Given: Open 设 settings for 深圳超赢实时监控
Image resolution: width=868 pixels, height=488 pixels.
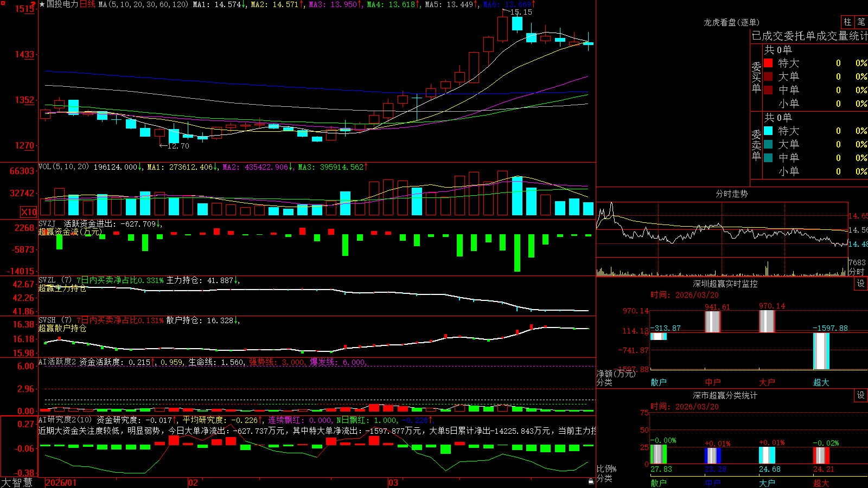Looking at the screenshot, I should (861, 284).
